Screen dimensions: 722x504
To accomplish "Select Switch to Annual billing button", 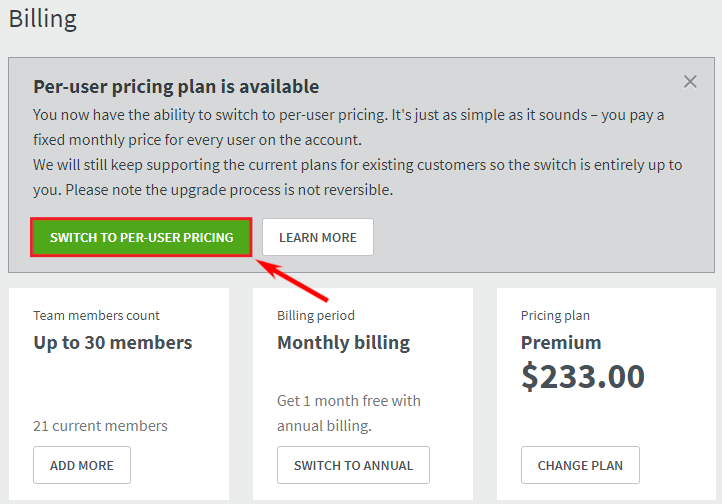I will click(x=353, y=465).
